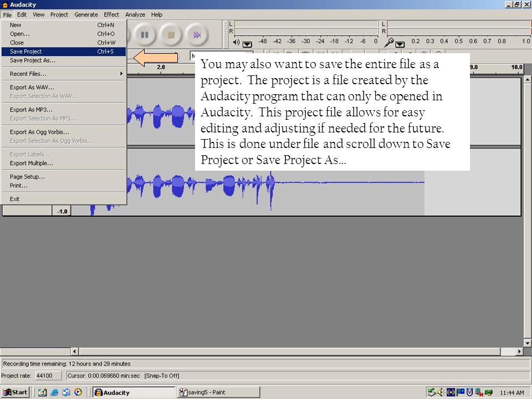Click the volume speaker tray icon
This screenshot has height=399, width=532.
tap(441, 392)
